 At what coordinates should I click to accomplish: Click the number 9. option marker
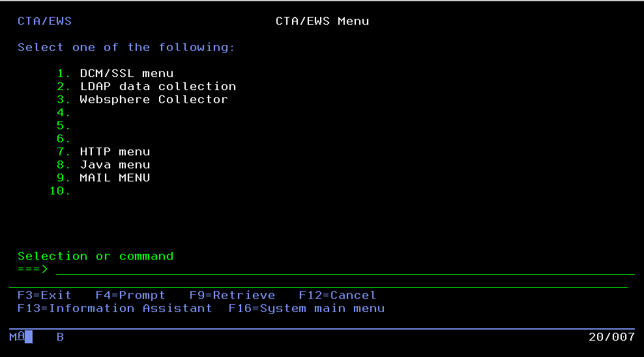64,178
